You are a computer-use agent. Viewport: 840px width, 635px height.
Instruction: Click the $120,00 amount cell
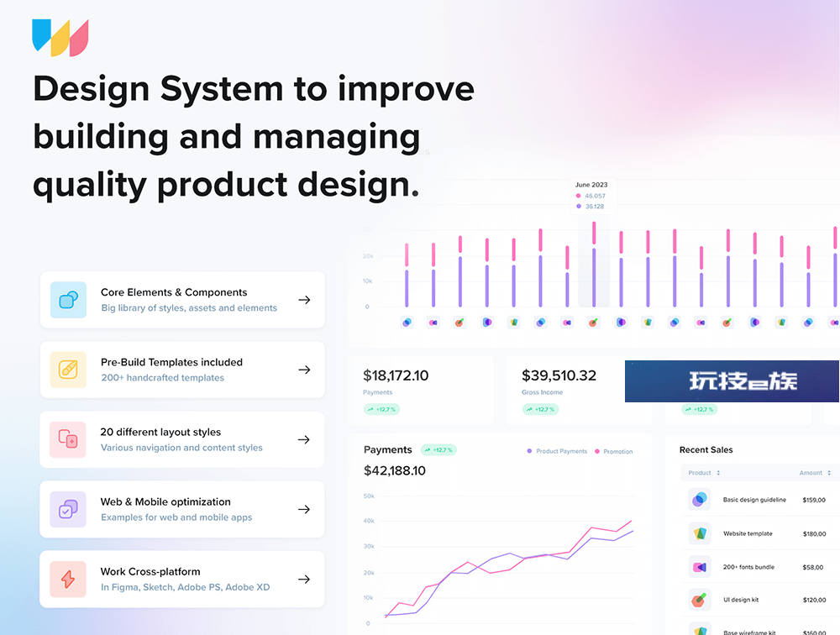click(814, 601)
